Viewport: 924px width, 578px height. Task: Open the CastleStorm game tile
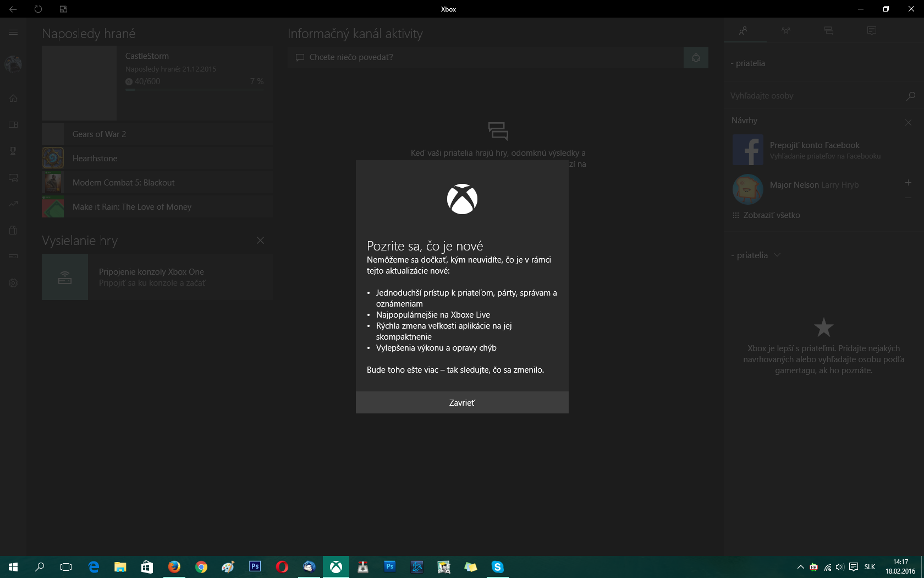pos(157,83)
